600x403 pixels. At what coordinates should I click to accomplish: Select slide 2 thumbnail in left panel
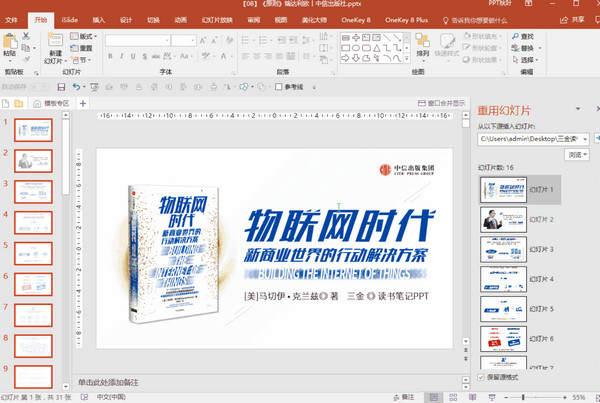pos(33,161)
